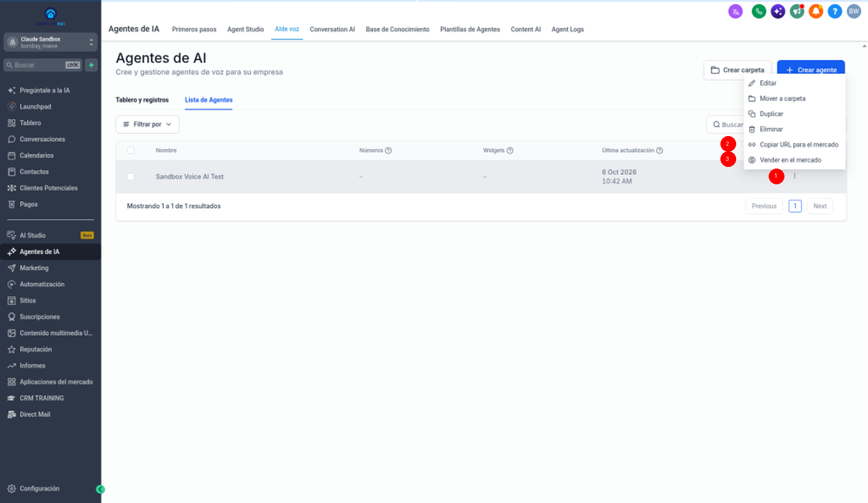Select Copiar URL para el mercado
868x503 pixels.
click(794, 145)
